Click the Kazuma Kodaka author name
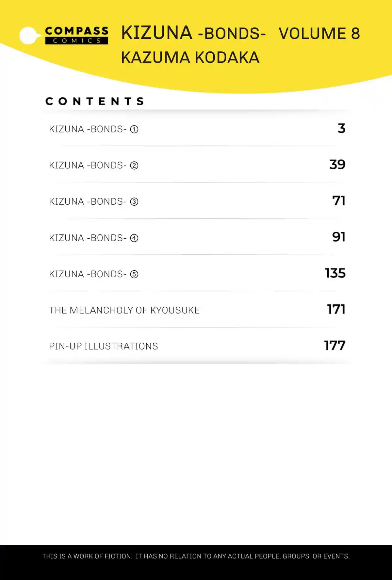392x580 pixels. 190,58
